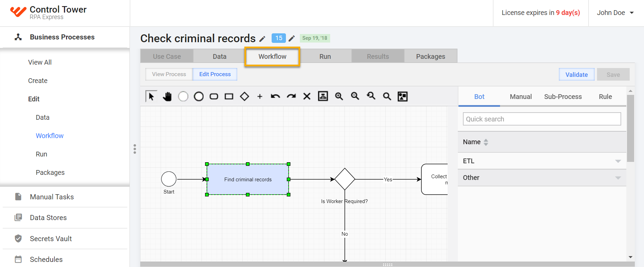The image size is (644, 267).
Task: Click the Data Stores icon
Action: pyautogui.click(x=18, y=217)
